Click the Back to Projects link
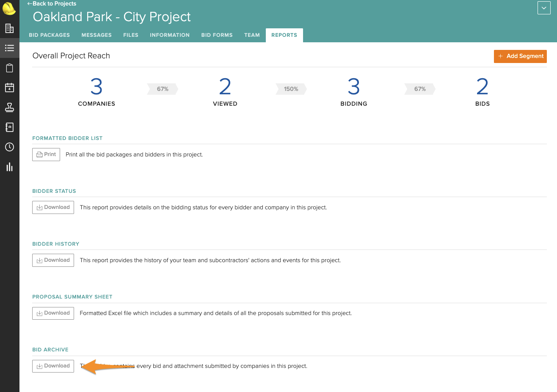The image size is (557, 392). [52, 4]
